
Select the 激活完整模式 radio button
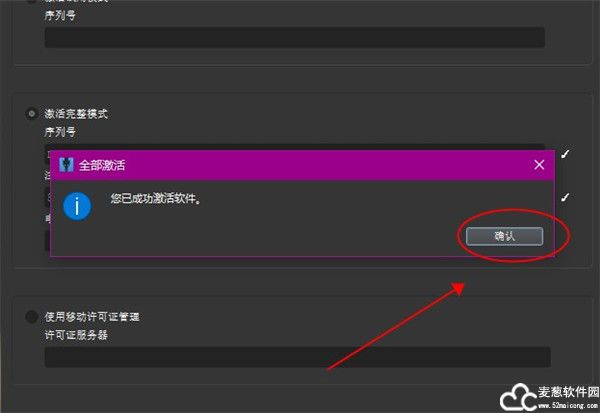(31, 114)
